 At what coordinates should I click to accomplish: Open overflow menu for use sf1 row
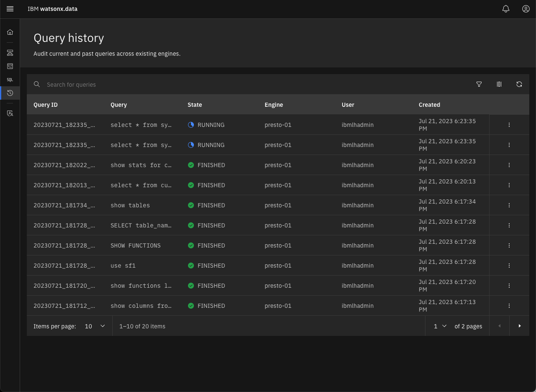pyautogui.click(x=509, y=266)
